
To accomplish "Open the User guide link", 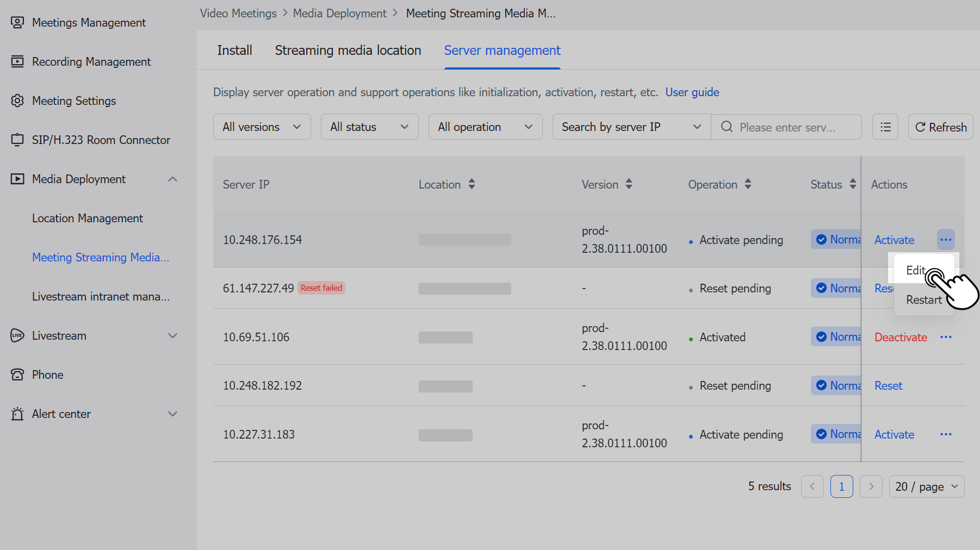I will tap(692, 92).
